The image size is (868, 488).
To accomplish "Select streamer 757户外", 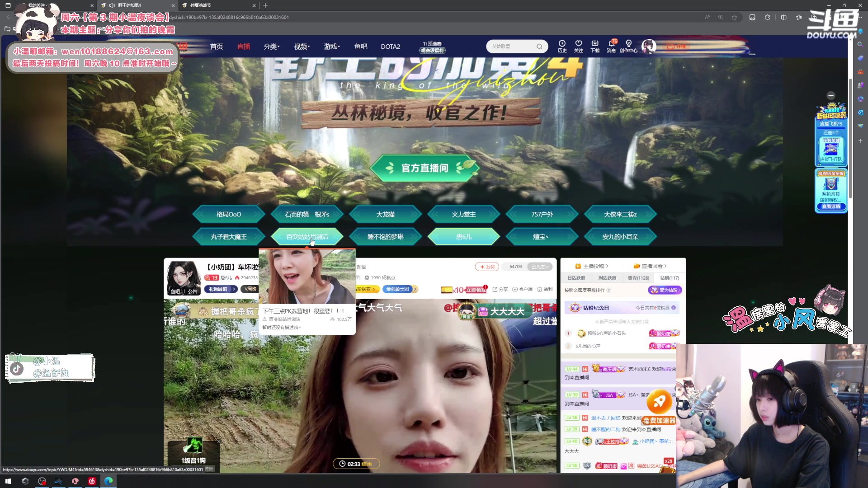I will (x=542, y=214).
